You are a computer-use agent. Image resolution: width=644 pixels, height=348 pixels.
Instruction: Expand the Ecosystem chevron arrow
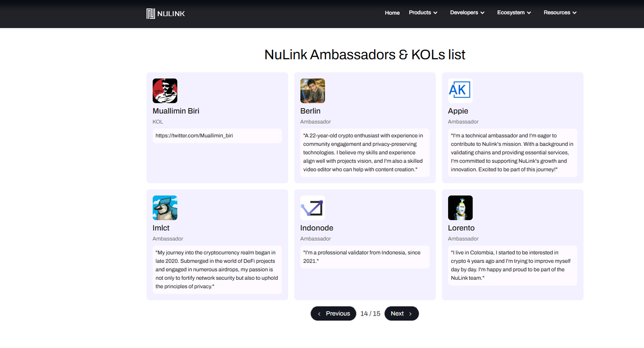tap(529, 13)
